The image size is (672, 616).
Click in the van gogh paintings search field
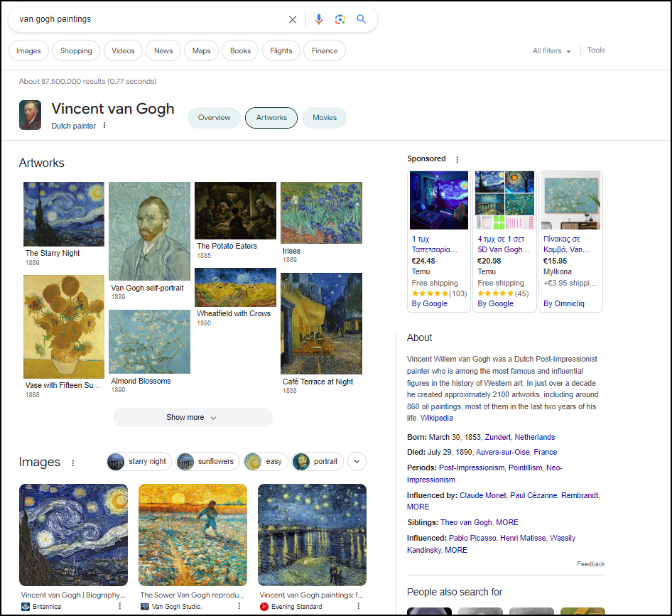tap(150, 19)
